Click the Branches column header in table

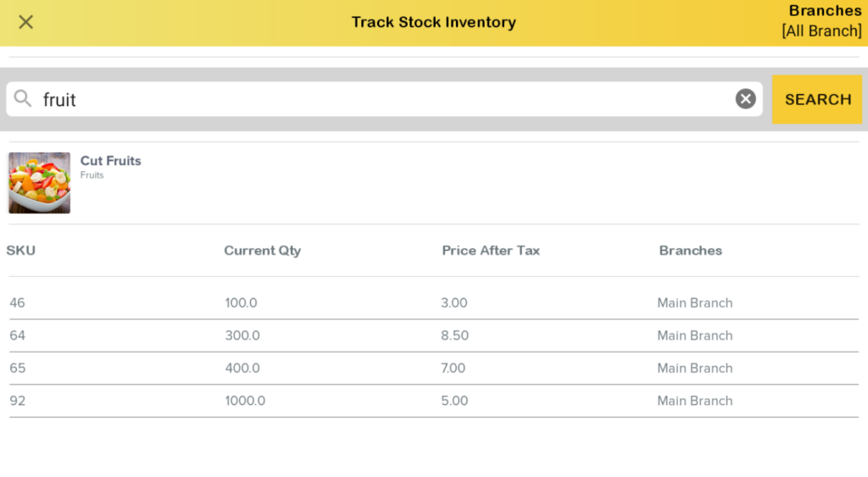(x=690, y=251)
